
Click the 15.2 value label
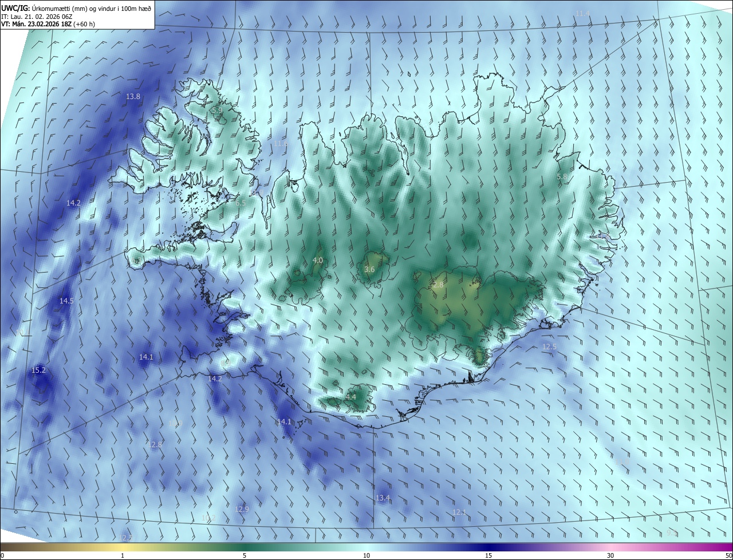point(38,370)
